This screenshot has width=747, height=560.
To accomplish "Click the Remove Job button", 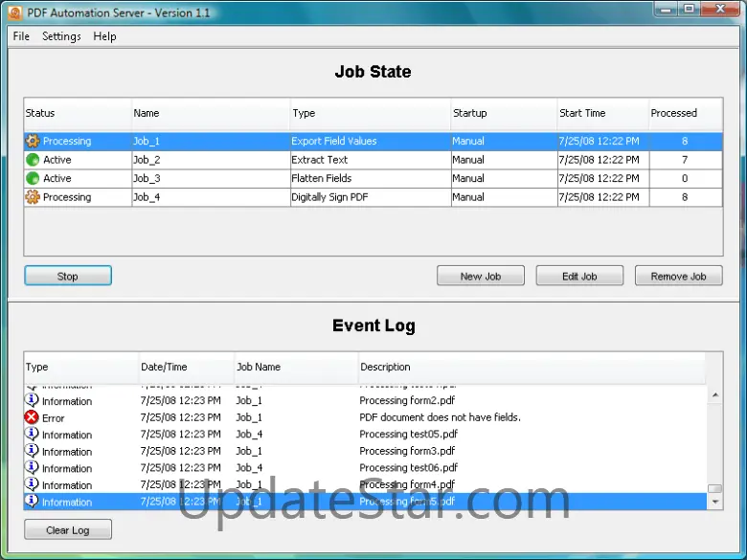I will (x=678, y=276).
